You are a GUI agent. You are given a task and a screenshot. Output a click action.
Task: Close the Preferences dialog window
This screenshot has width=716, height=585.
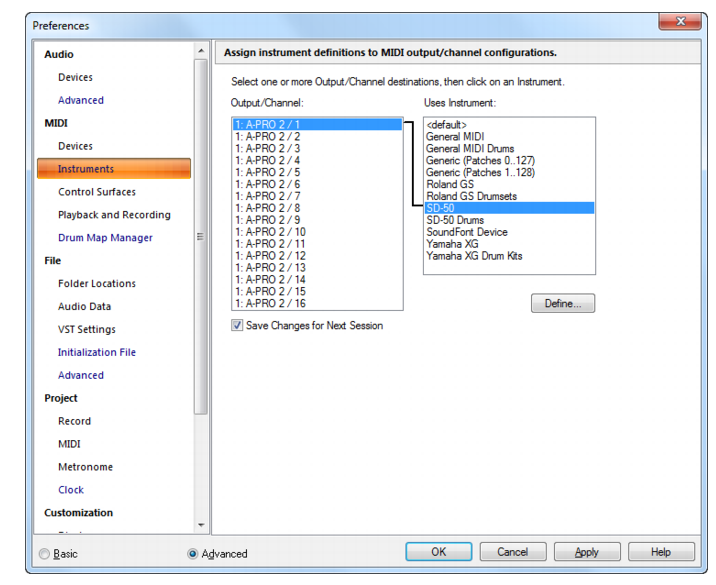[x=680, y=21]
